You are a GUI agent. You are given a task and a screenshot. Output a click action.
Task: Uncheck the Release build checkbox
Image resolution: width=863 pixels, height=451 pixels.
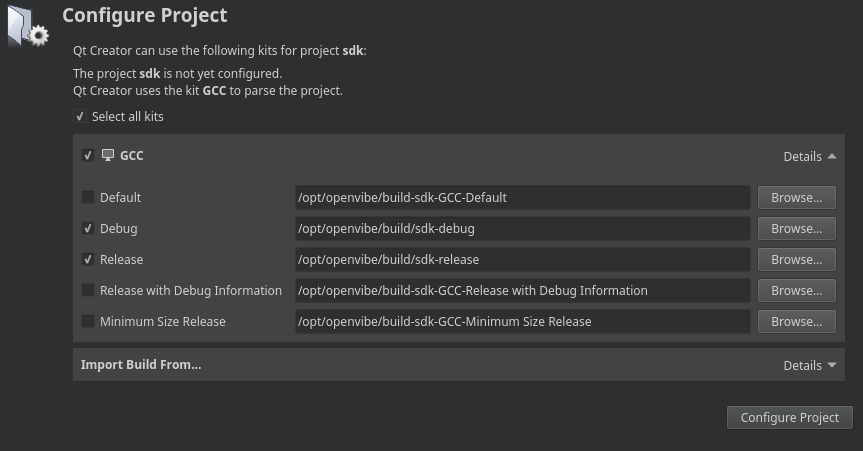coord(88,260)
